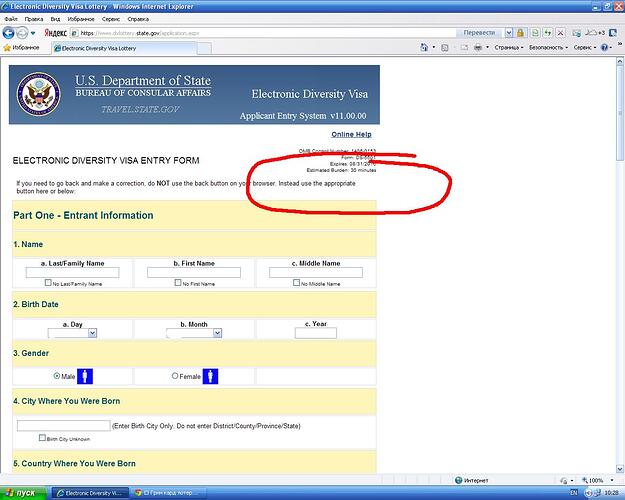Click the TRAVEL.STATE.GOV banner link
This screenshot has height=500, width=625.
pyautogui.click(x=140, y=109)
